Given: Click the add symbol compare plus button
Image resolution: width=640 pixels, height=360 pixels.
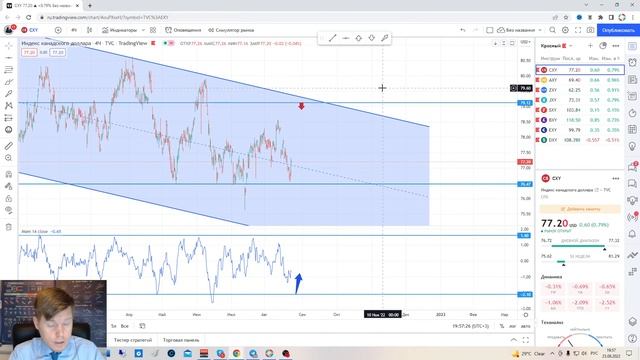Looking at the screenshot, I should pos(58,30).
